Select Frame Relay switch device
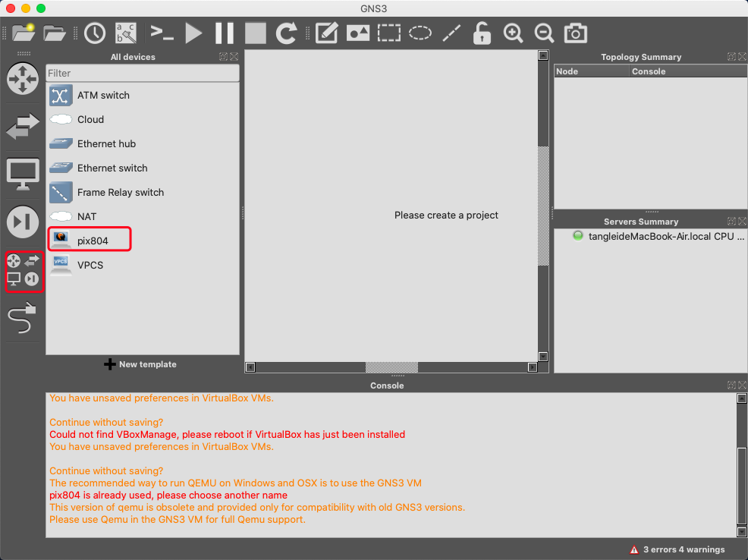Screen dimensions: 748x560 click(x=142, y=192)
